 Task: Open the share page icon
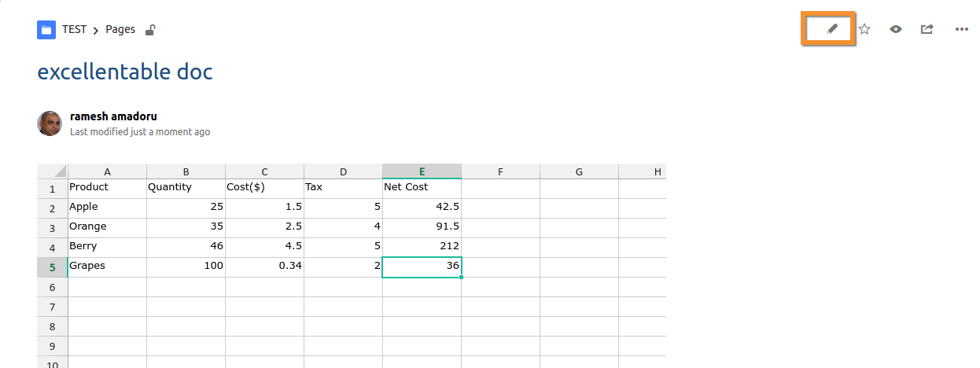point(927,29)
